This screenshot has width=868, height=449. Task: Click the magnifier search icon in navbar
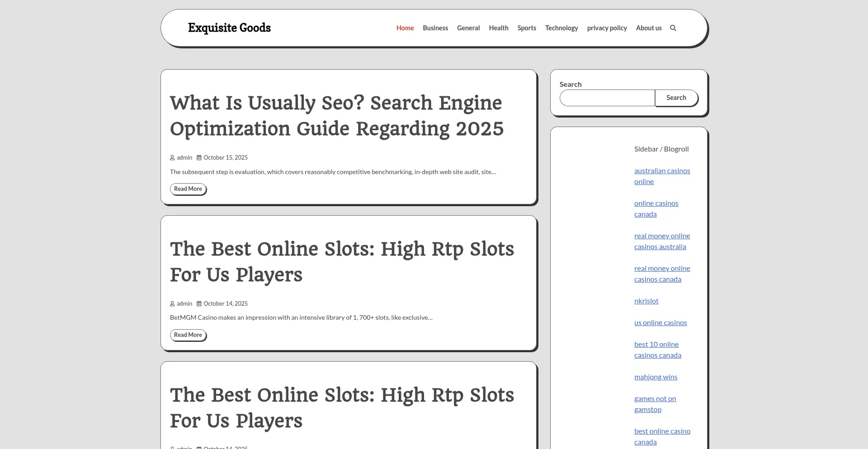tap(673, 28)
